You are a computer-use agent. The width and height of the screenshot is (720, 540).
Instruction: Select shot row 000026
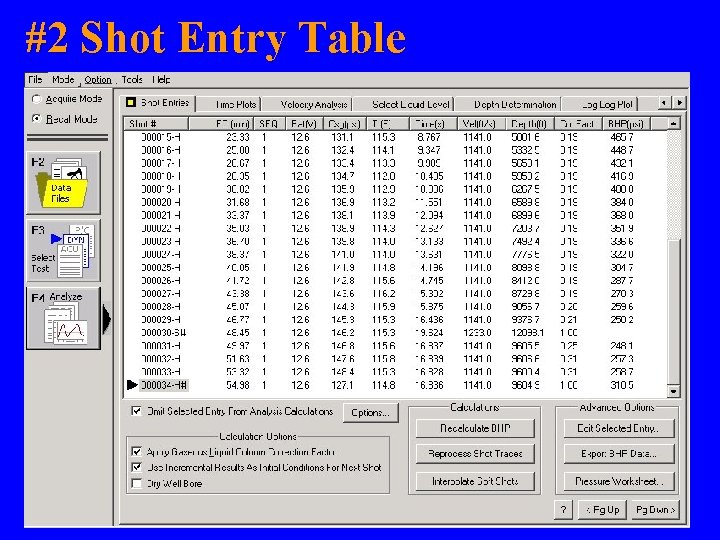[395, 281]
